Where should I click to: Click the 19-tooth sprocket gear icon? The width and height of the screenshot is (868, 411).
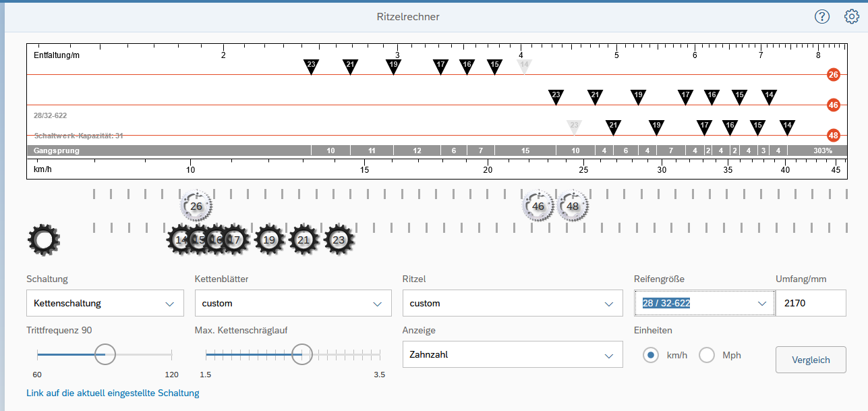click(x=269, y=240)
